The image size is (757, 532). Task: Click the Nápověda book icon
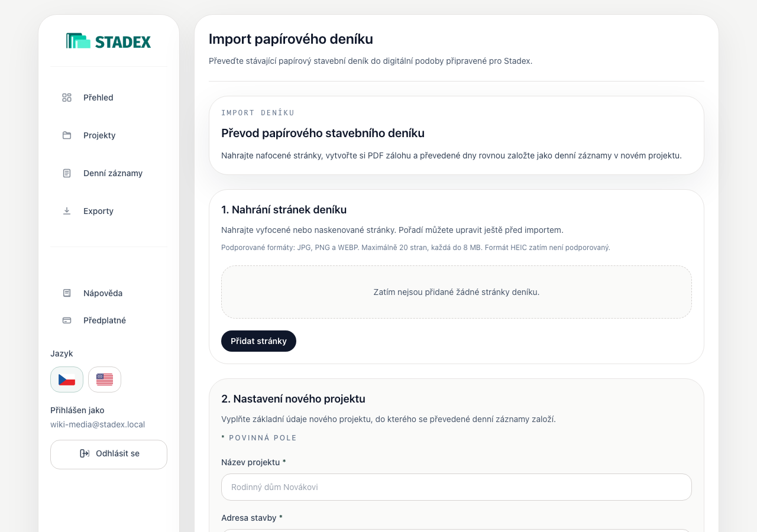point(67,293)
